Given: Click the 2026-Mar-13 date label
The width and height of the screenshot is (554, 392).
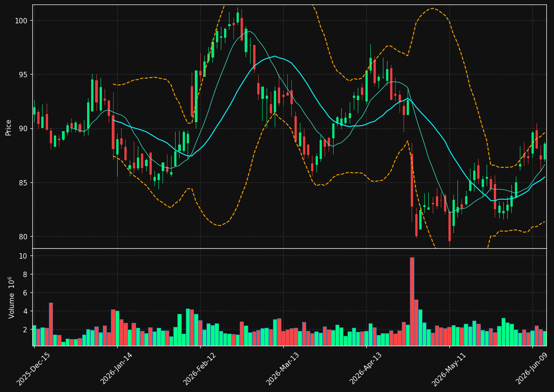Looking at the screenshot, I should (283, 369).
